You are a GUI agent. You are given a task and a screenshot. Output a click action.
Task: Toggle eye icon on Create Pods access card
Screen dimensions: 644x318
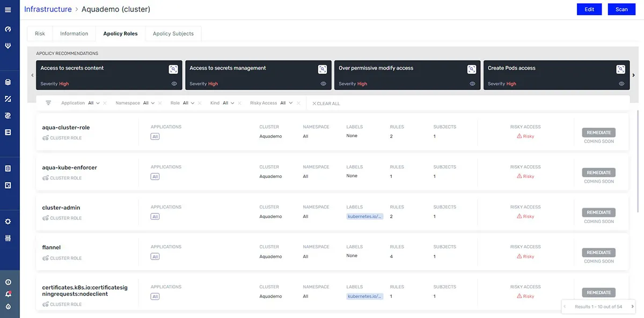[x=621, y=84]
